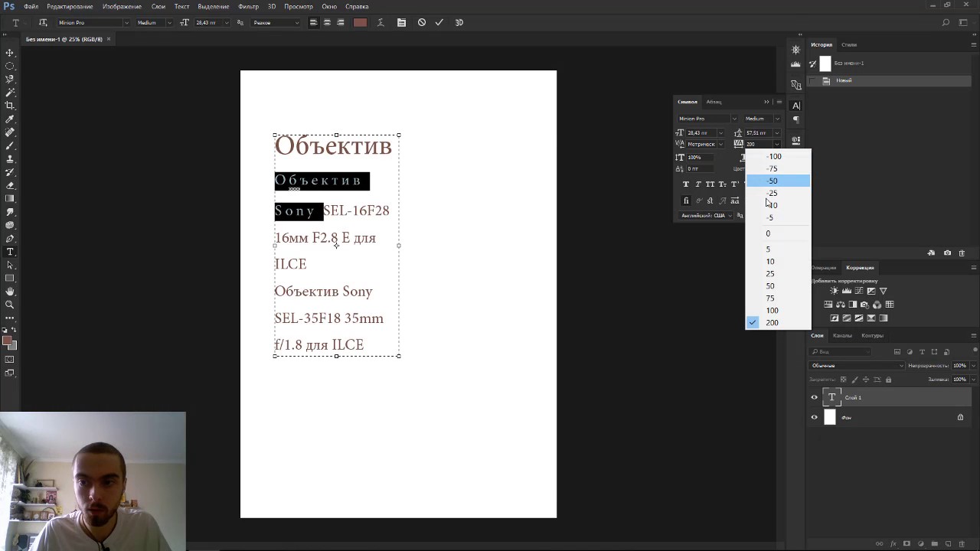This screenshot has width=980, height=551.
Task: Open language Английский: США dropdown
Action: click(707, 216)
